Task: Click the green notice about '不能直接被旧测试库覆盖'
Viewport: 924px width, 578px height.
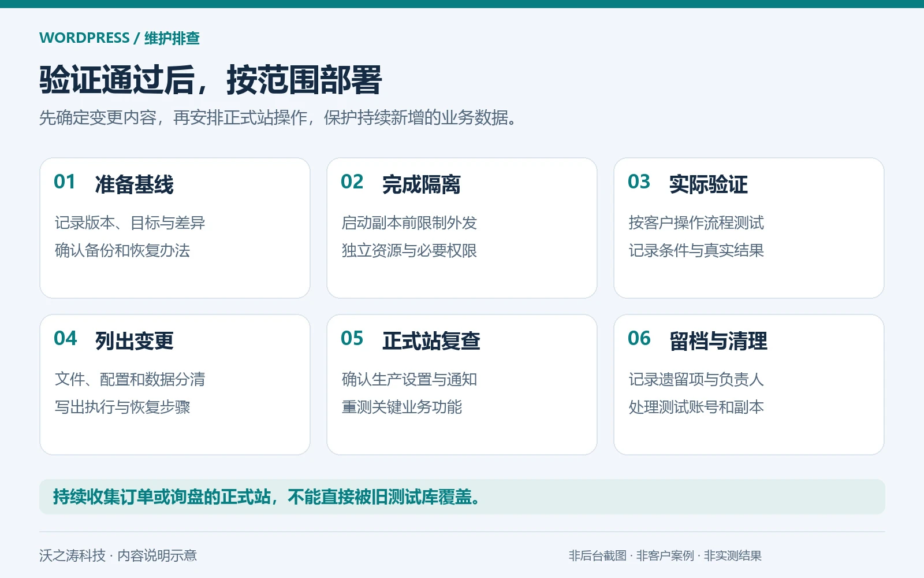Action: (x=462, y=497)
